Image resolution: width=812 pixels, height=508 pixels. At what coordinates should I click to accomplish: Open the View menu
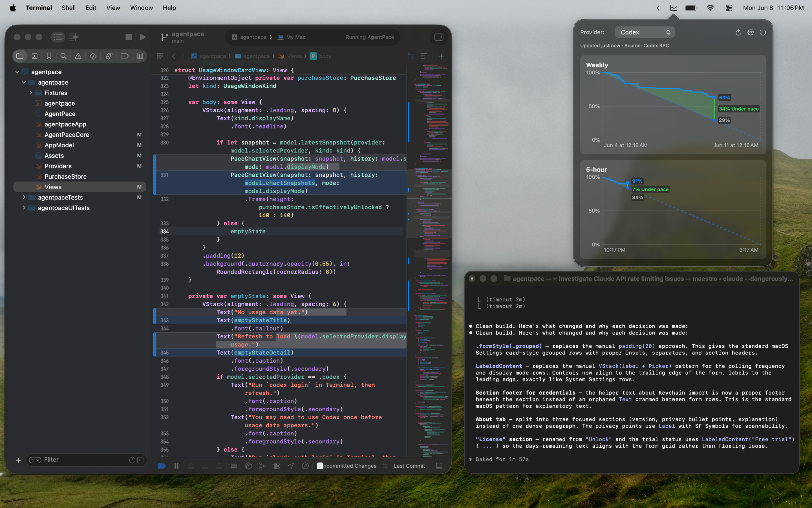tap(113, 8)
